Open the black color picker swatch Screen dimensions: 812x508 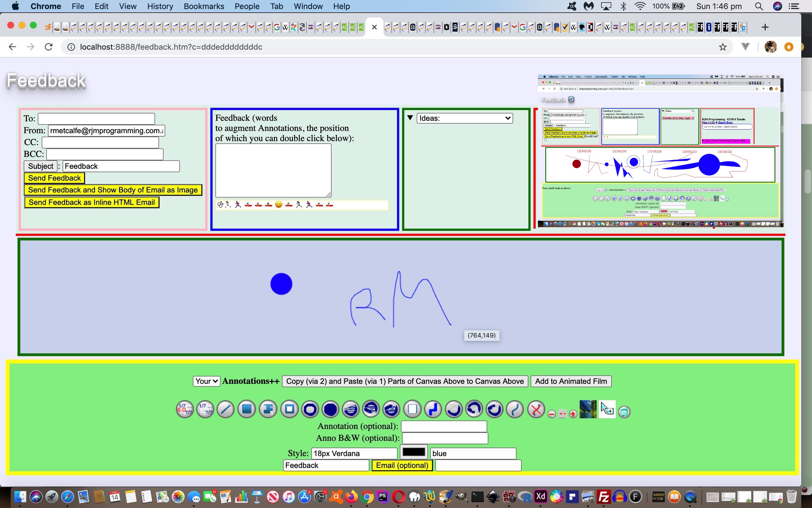coord(413,452)
